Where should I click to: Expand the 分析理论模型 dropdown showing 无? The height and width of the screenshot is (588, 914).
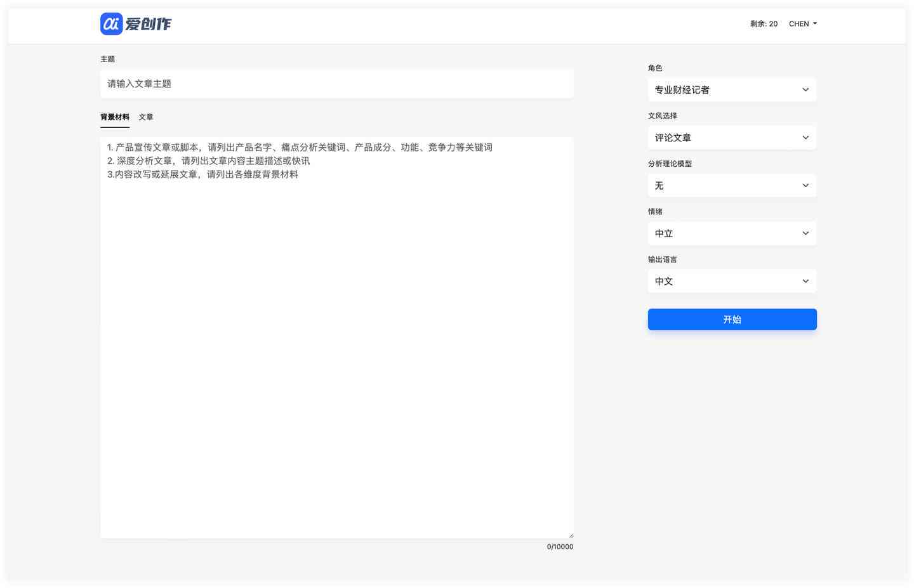[732, 186]
